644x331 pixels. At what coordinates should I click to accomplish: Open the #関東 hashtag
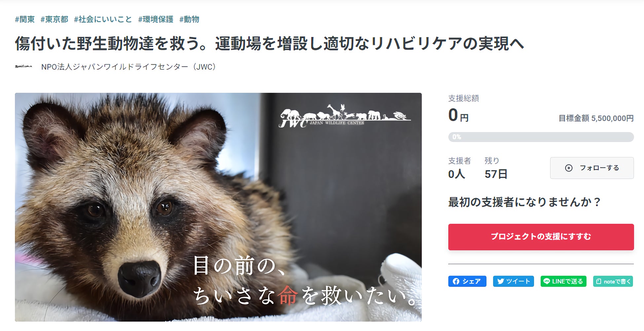point(25,19)
